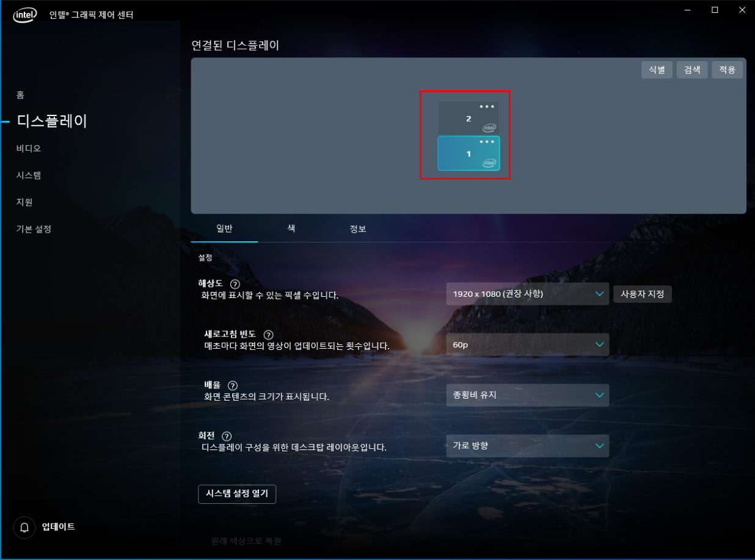Image resolution: width=755 pixels, height=560 pixels.
Task: Click the Intel logo in title bar
Action: point(26,13)
